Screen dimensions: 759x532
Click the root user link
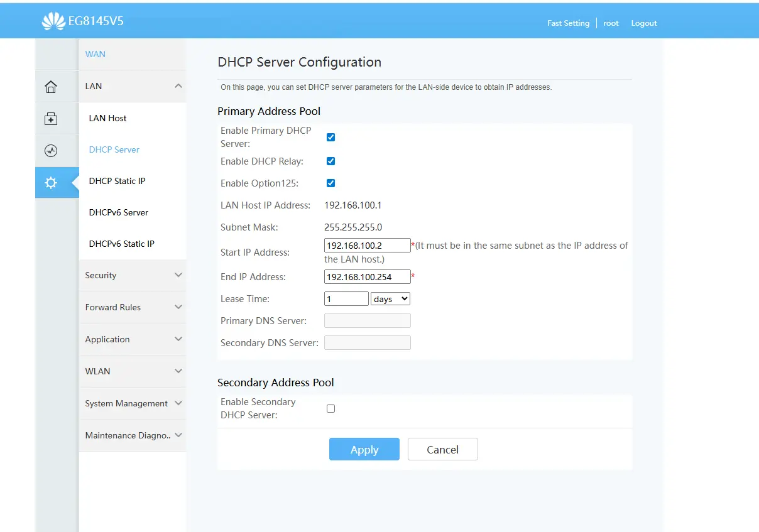point(611,23)
